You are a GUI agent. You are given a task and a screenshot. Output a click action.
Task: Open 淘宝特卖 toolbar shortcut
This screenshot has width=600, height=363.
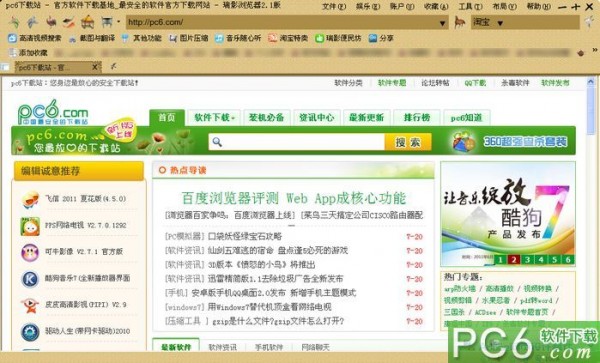272,38
